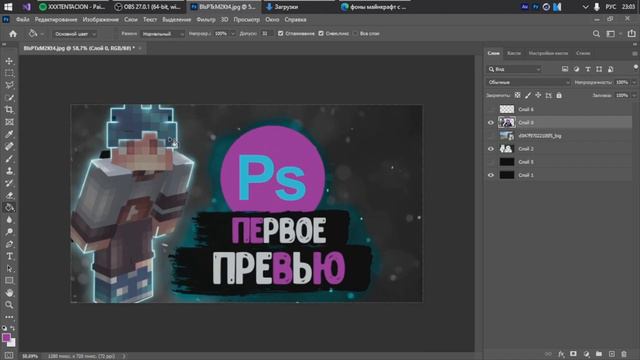
Task: Hide the Слой 0 layer eye
Action: (491, 122)
